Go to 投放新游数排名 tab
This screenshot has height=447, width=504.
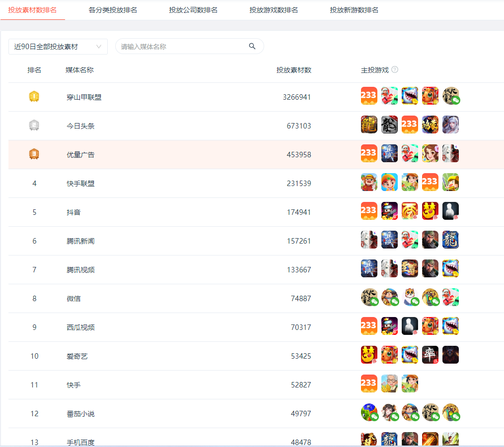354,10
